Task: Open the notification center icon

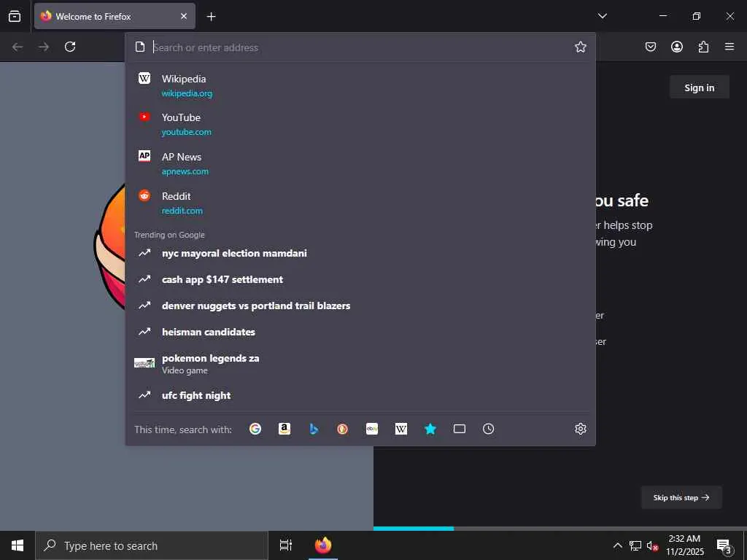Action: click(x=724, y=545)
